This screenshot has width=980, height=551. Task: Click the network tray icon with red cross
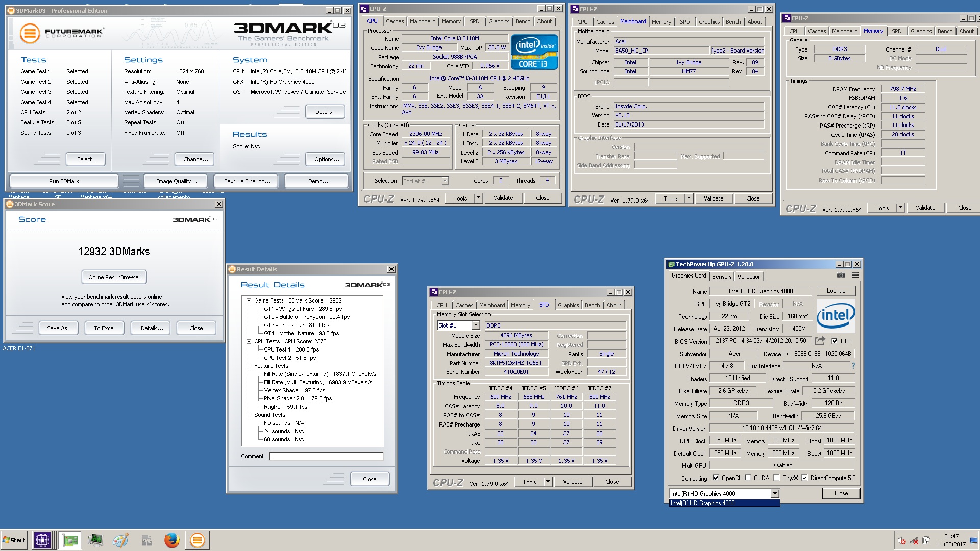click(914, 541)
